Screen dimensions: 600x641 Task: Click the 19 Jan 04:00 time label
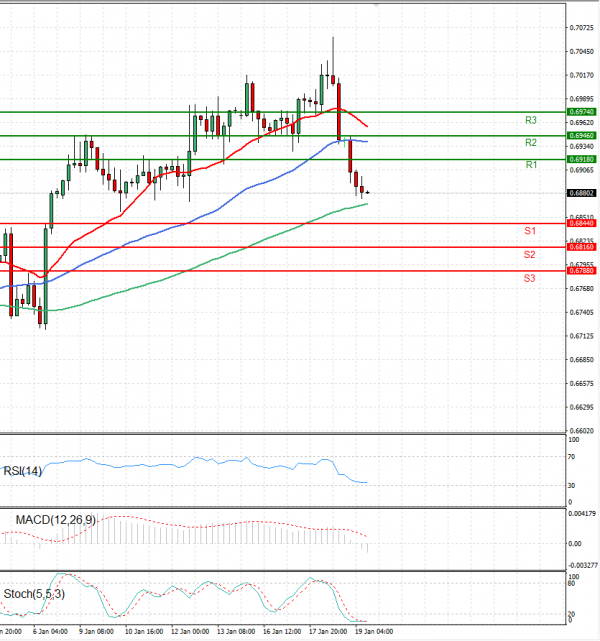coord(374,632)
